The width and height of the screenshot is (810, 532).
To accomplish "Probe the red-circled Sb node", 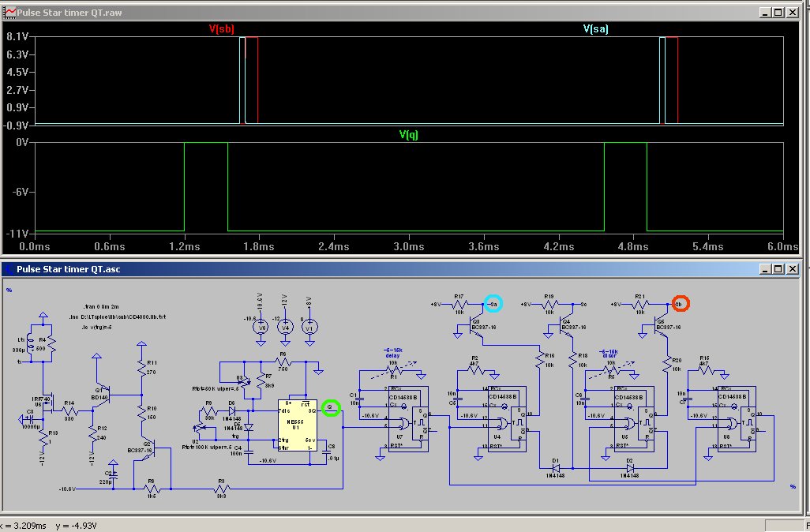I will click(680, 303).
